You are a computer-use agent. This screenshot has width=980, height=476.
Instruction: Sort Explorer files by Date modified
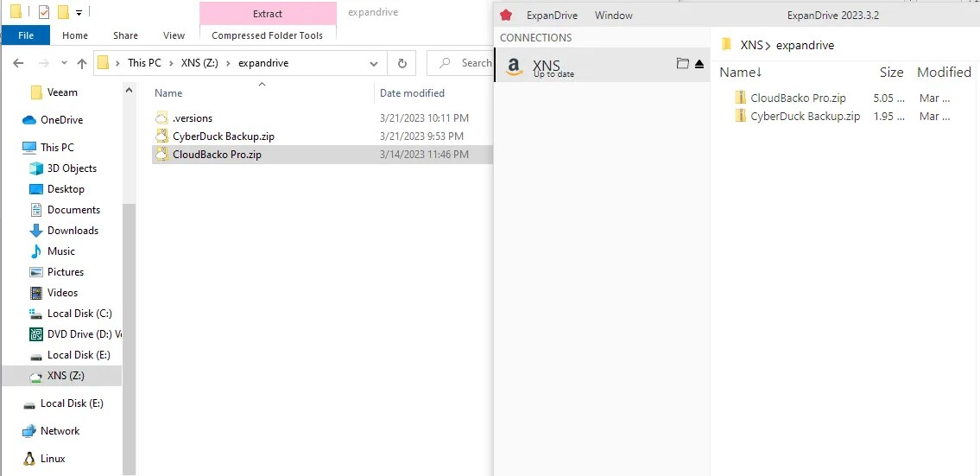[413, 92]
